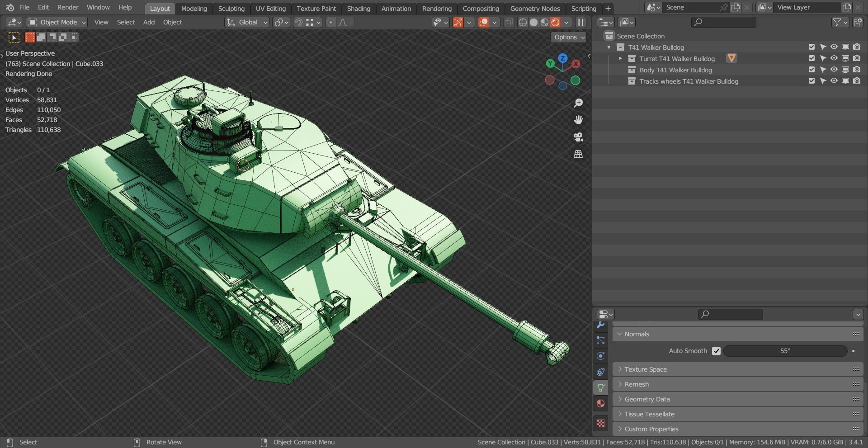The image size is (868, 448).
Task: Uncheck T41 Walker Bulldog collection exclude checkbox
Action: pyautogui.click(x=811, y=47)
